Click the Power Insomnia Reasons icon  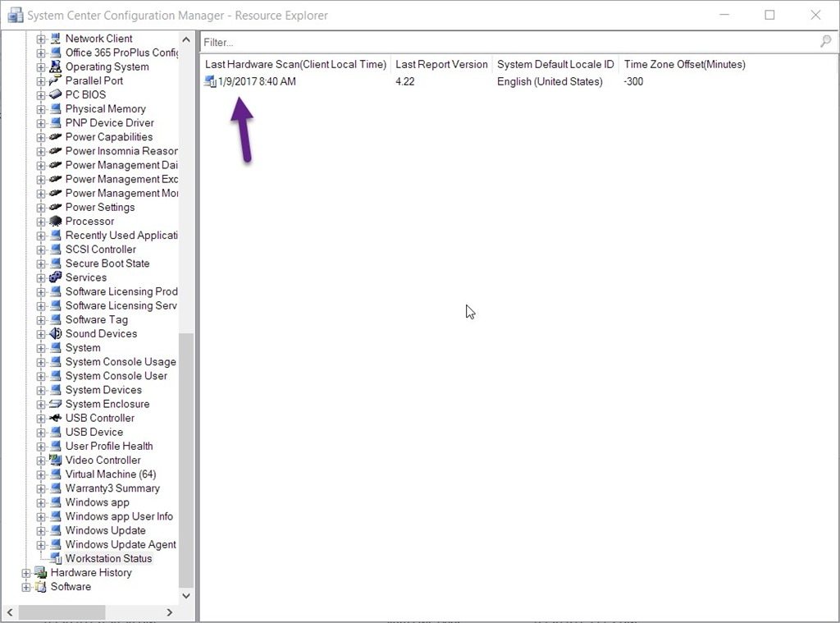[55, 151]
